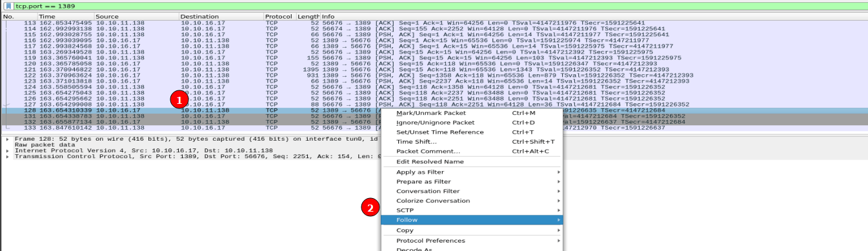The height and width of the screenshot is (251, 868).
Task: Select Edit Resolved Name
Action: pos(471,161)
